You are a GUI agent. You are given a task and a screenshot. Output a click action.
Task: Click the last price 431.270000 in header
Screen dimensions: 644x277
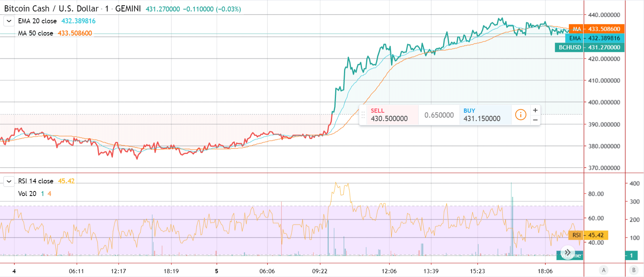tap(163, 9)
